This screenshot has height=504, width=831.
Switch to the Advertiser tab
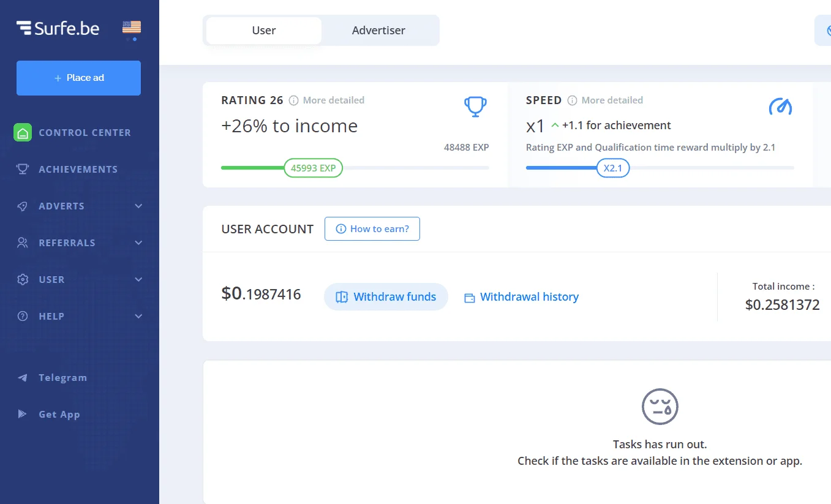click(378, 30)
